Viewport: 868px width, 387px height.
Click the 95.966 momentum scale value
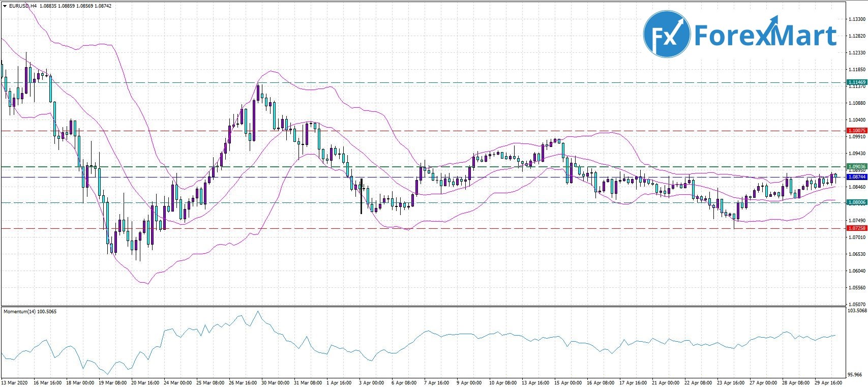[857, 374]
